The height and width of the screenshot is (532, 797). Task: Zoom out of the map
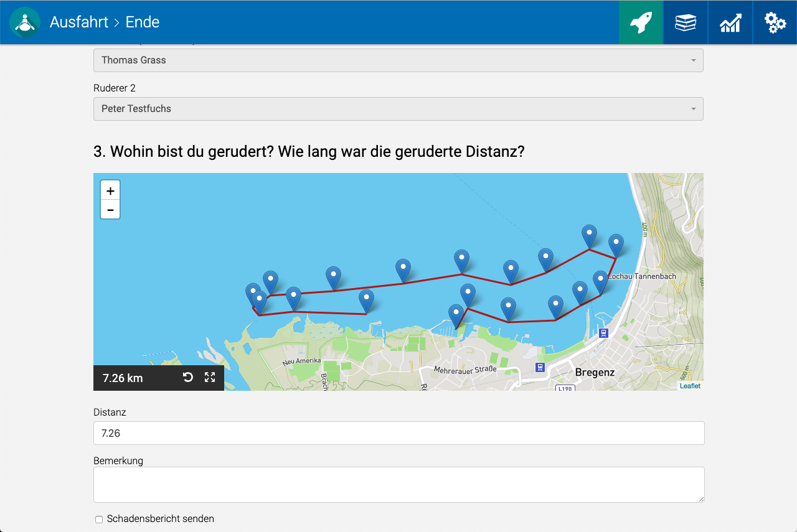[110, 209]
